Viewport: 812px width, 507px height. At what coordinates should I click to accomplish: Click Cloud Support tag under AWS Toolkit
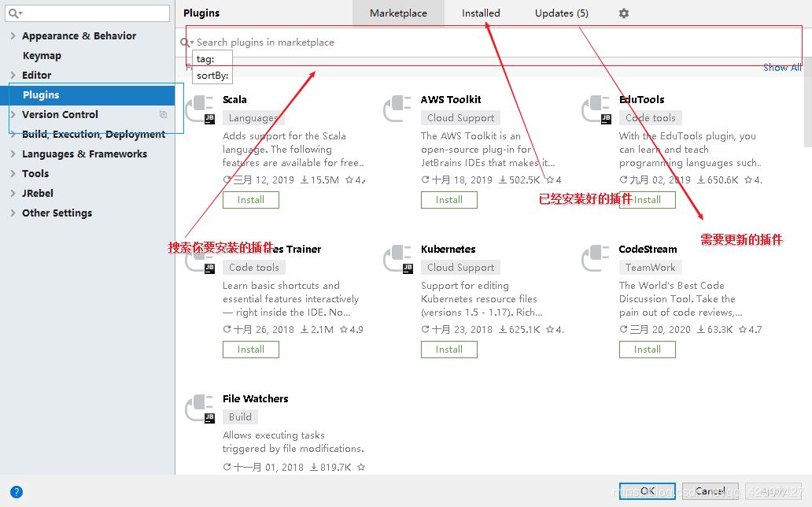[x=460, y=117]
